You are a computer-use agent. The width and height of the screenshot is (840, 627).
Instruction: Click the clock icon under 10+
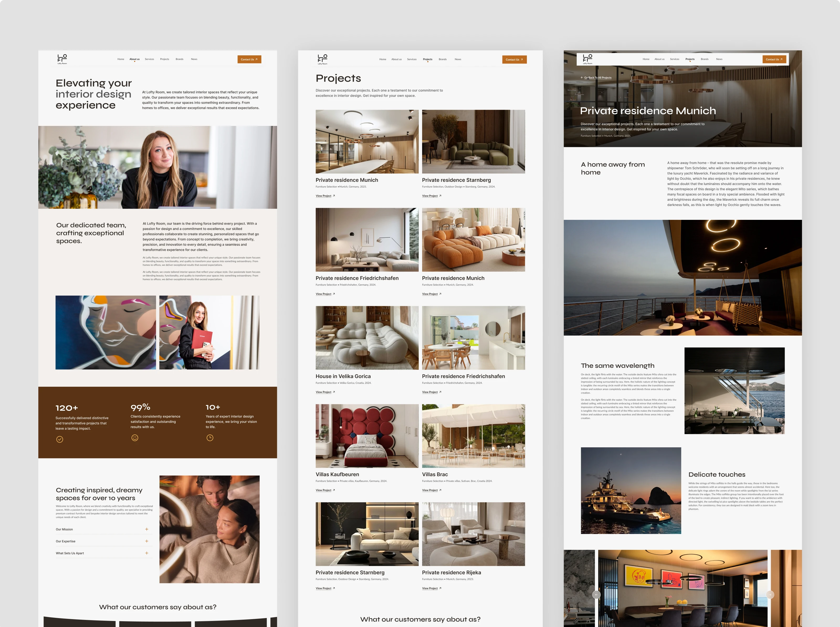coord(210,438)
